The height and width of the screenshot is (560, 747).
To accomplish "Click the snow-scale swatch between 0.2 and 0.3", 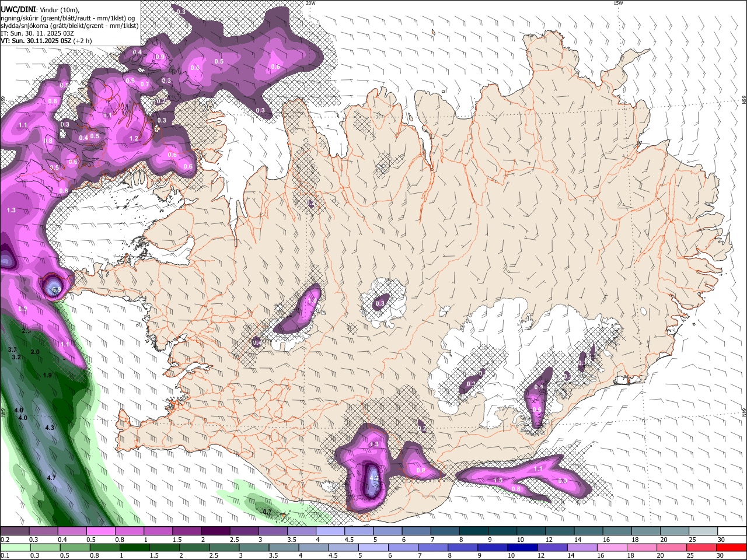I will [x=15, y=531].
